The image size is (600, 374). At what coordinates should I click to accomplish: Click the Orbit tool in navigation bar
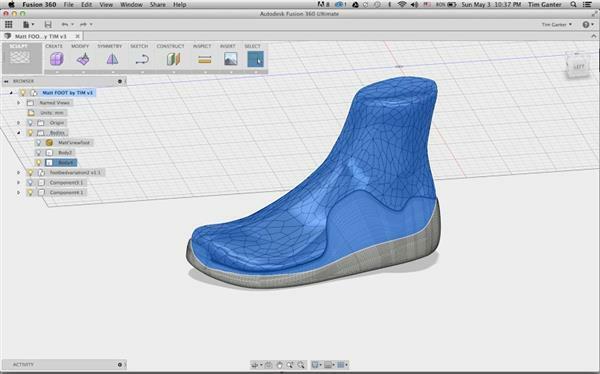tap(254, 365)
